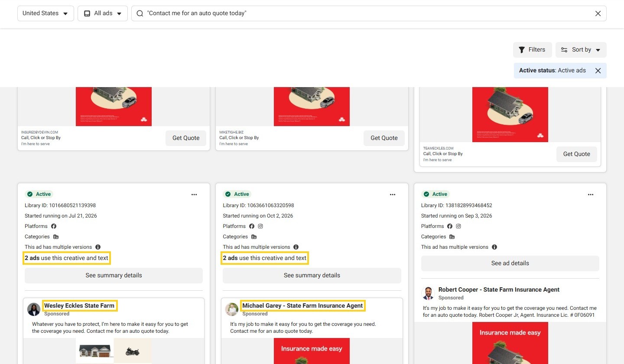Click Get Quote on the TEAMECKLES.COM ad

(576, 154)
